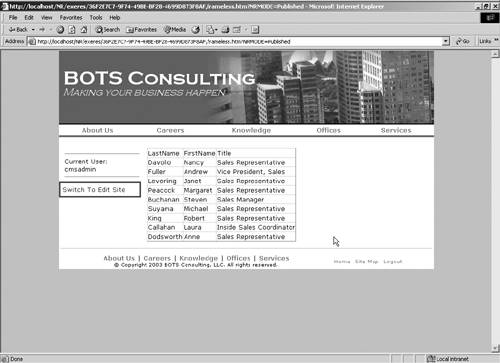Screen dimensions: 500x363
Task: Click the small Home footer link
Action: coord(342,262)
